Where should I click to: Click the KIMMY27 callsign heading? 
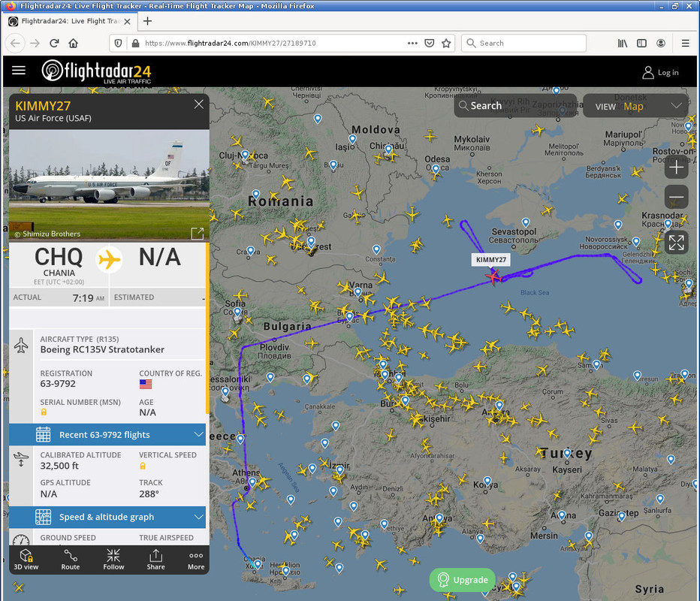pos(43,106)
